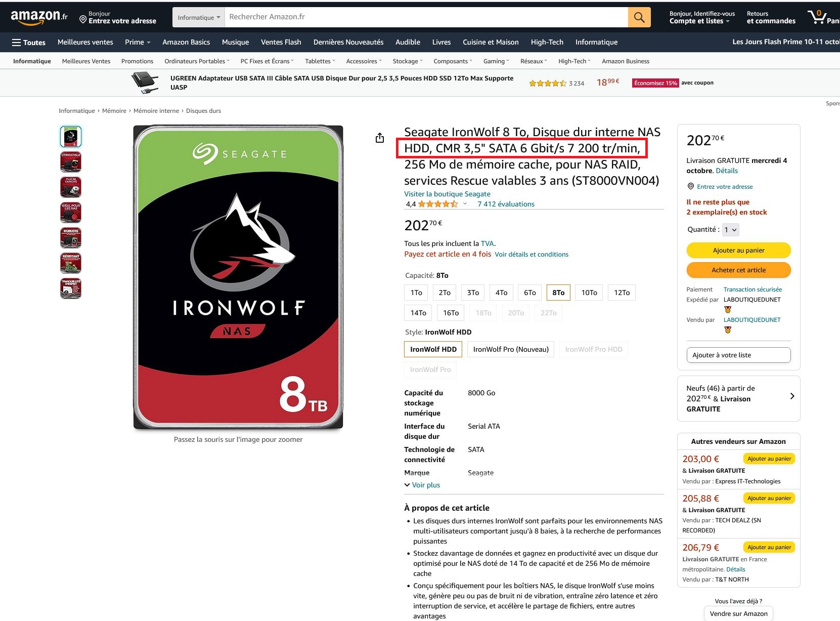Screen dimensions: 840x621
Task: Focus the Rechercher Amazon.fr search field
Action: (x=426, y=17)
